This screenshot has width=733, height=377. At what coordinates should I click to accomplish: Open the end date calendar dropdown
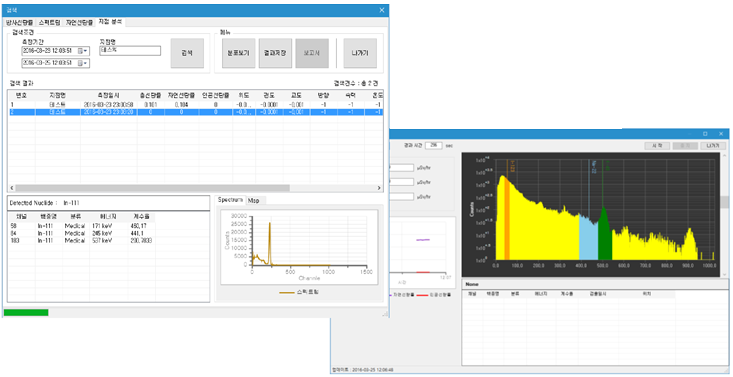click(86, 63)
